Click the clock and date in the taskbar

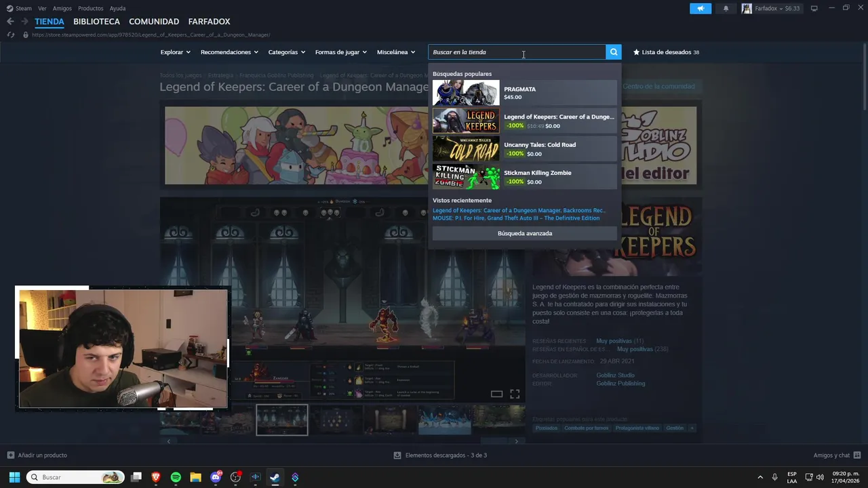[846, 477]
